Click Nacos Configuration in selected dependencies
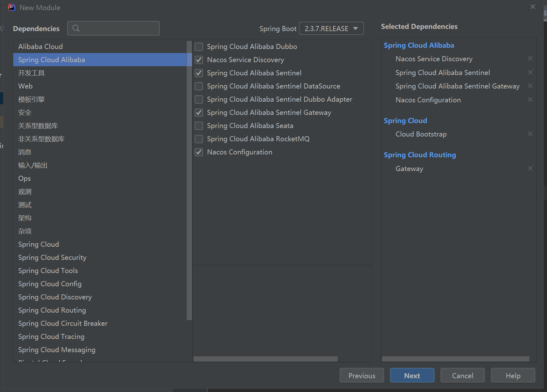547x392 pixels. coord(428,100)
